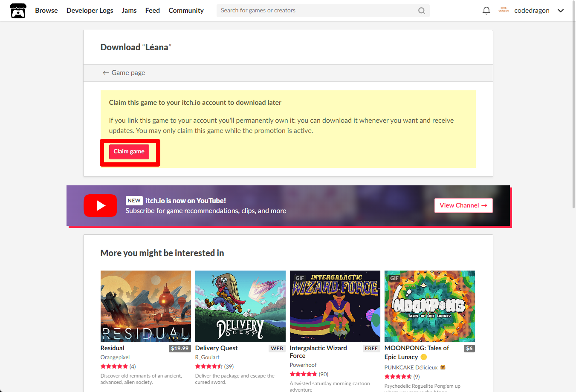Click the NEW badge in YouTube banner
The image size is (576, 392).
[x=134, y=201]
